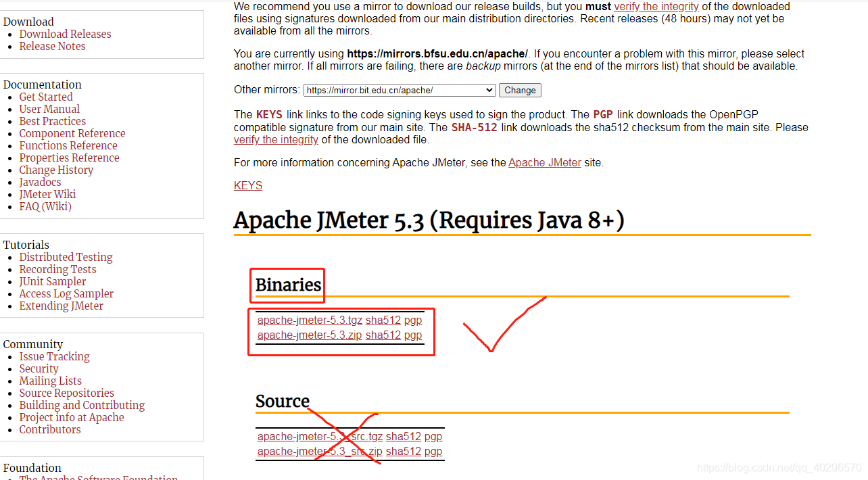Click the 'Source' section heading

click(283, 401)
